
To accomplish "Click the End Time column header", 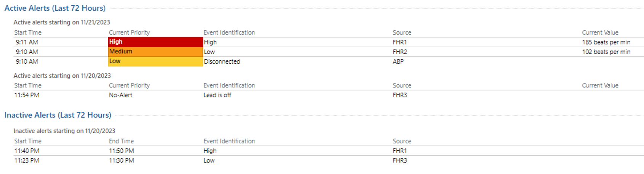I will coord(121,141).
